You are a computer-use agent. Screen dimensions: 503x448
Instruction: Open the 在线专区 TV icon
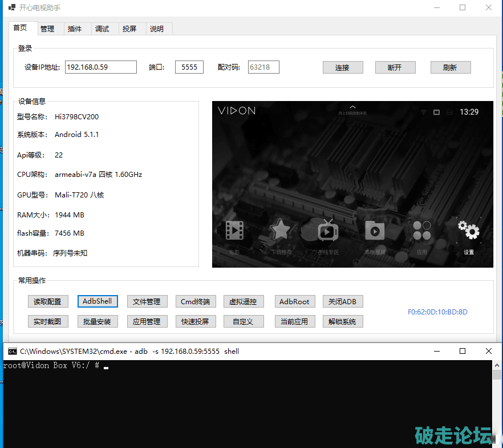(x=328, y=230)
